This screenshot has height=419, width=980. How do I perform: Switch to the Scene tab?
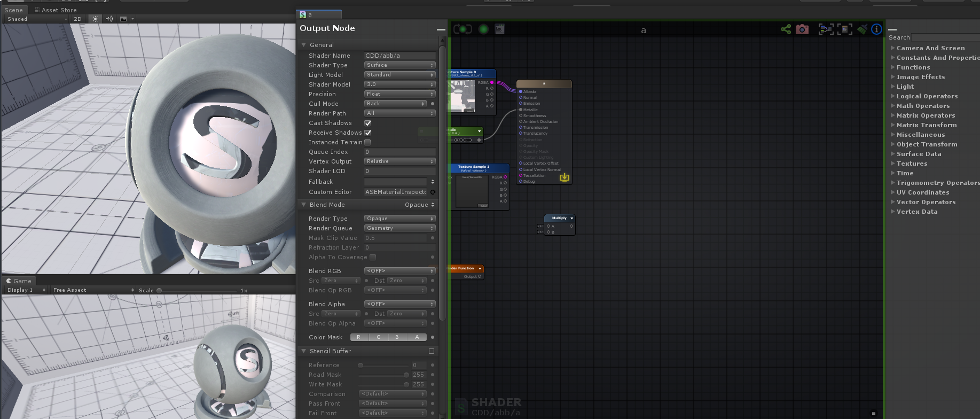tap(14, 10)
